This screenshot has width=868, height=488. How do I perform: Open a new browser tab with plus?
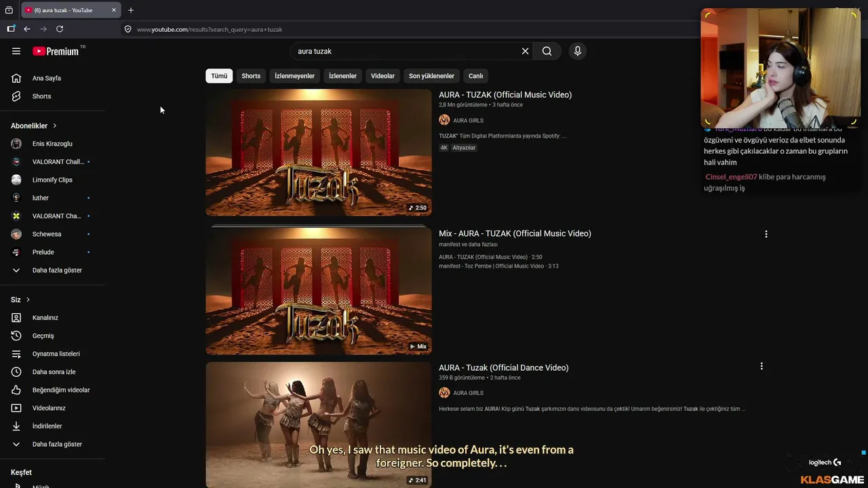click(x=131, y=10)
